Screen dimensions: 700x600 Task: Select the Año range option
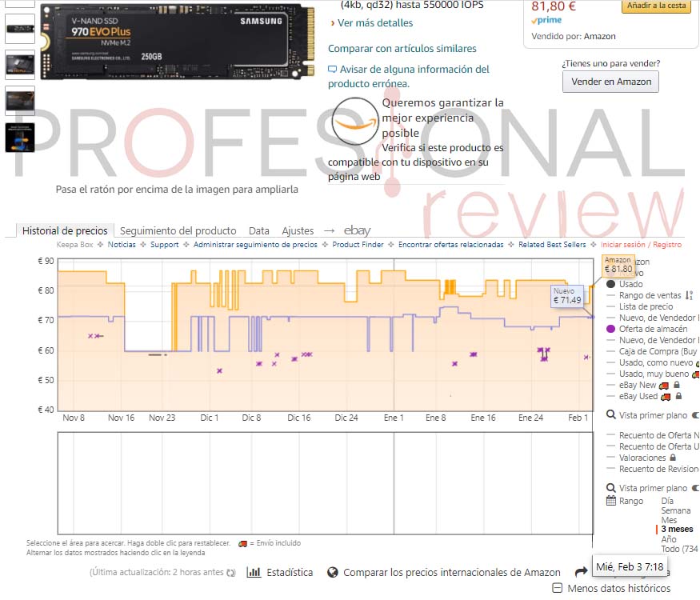[668, 539]
